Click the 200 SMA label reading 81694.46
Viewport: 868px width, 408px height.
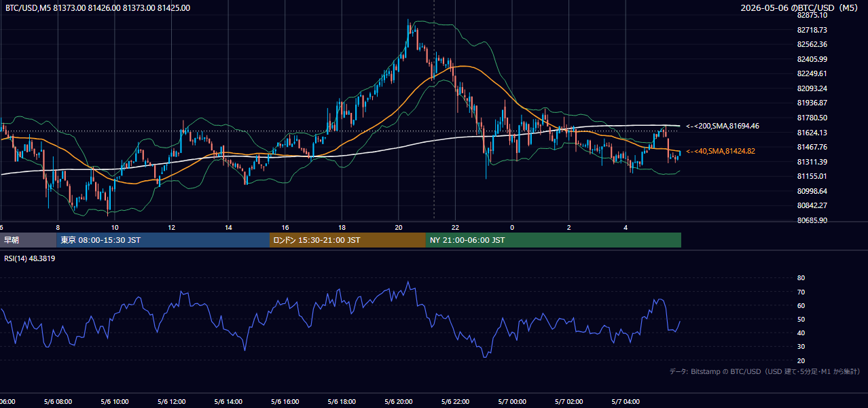click(723, 126)
